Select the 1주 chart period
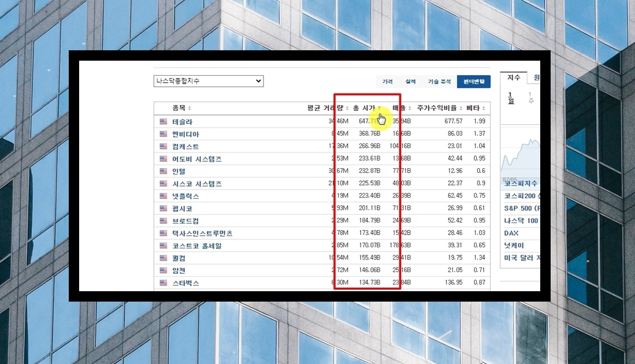635x364 pixels. tap(530, 98)
